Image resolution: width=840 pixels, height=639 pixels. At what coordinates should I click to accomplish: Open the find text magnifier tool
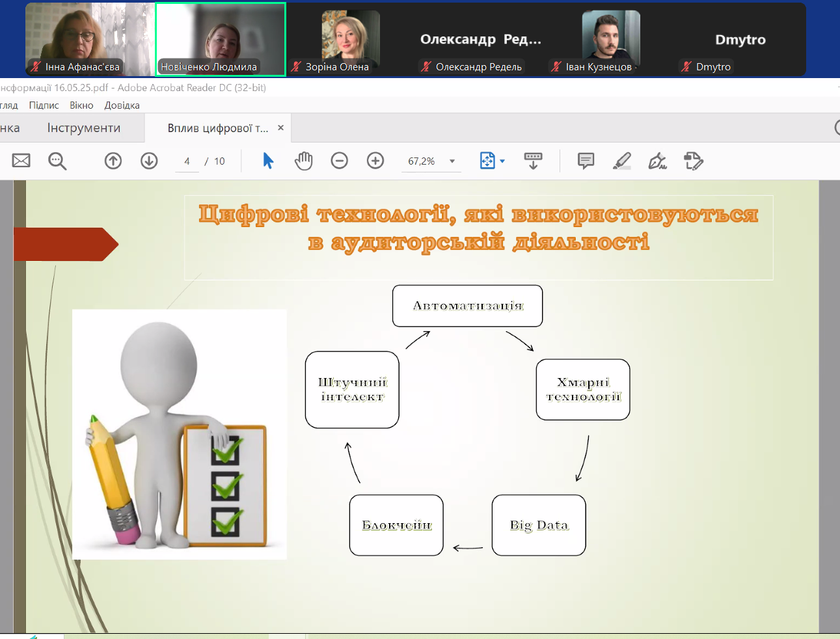tap(57, 161)
